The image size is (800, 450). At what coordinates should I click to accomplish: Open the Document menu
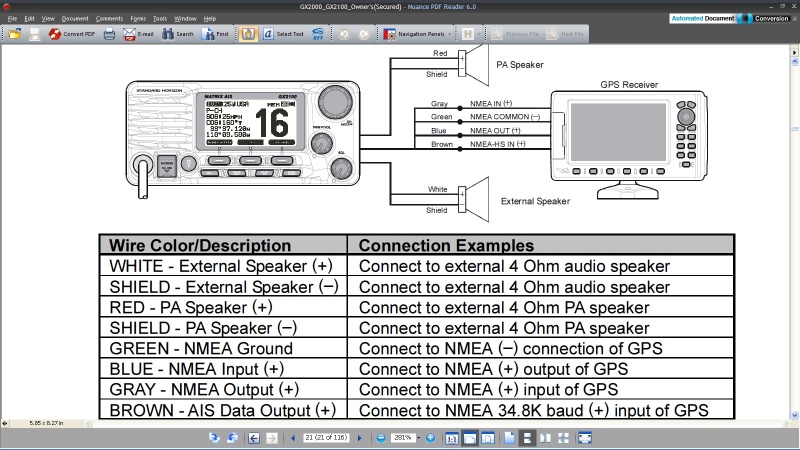[x=75, y=18]
